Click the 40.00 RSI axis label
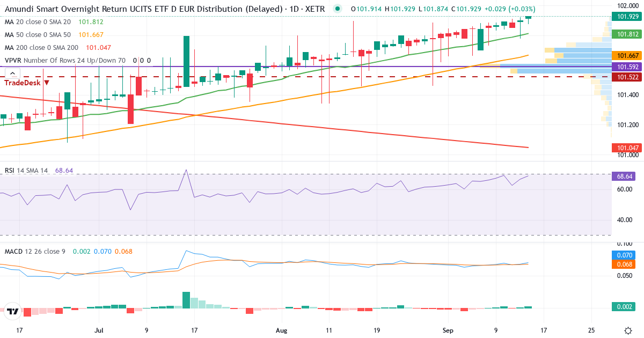The image size is (644, 338). pyautogui.click(x=624, y=219)
